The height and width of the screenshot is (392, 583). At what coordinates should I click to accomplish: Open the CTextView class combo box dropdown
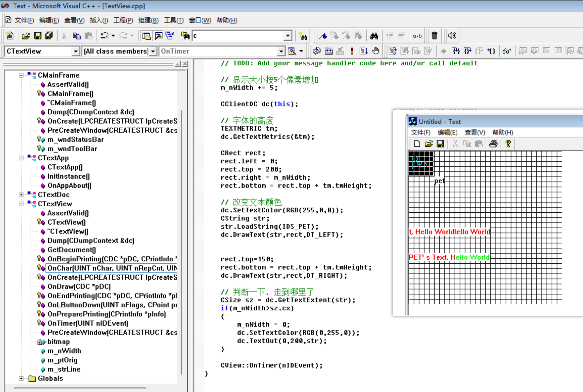click(x=76, y=51)
